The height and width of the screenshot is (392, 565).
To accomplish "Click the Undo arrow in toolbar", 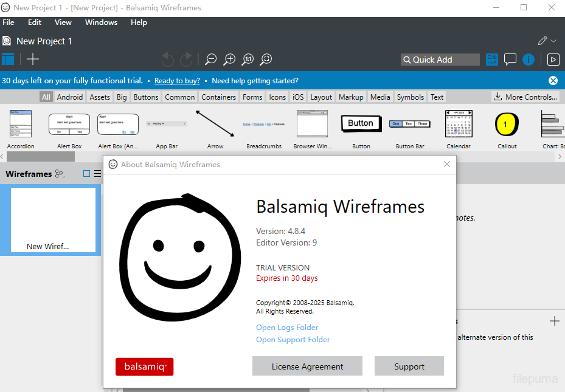I will point(168,60).
